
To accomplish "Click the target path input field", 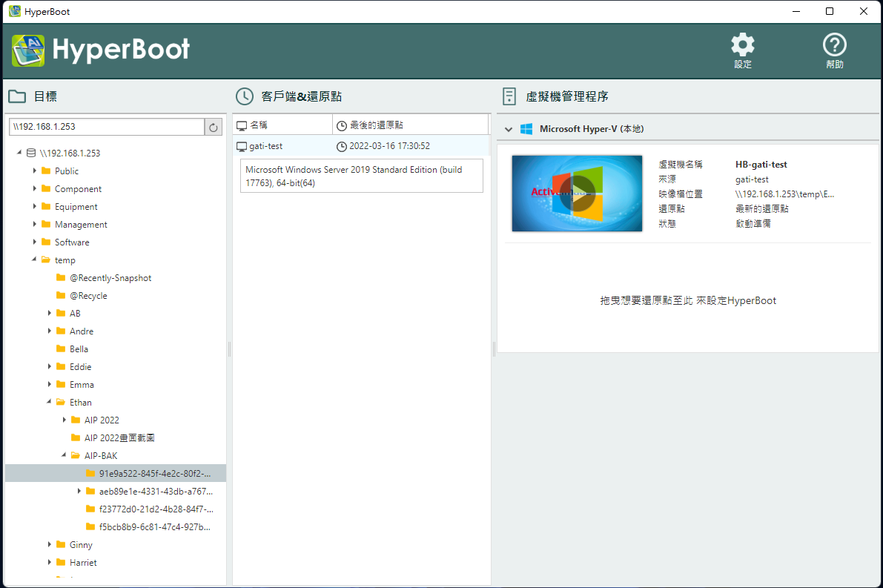I will coord(106,127).
